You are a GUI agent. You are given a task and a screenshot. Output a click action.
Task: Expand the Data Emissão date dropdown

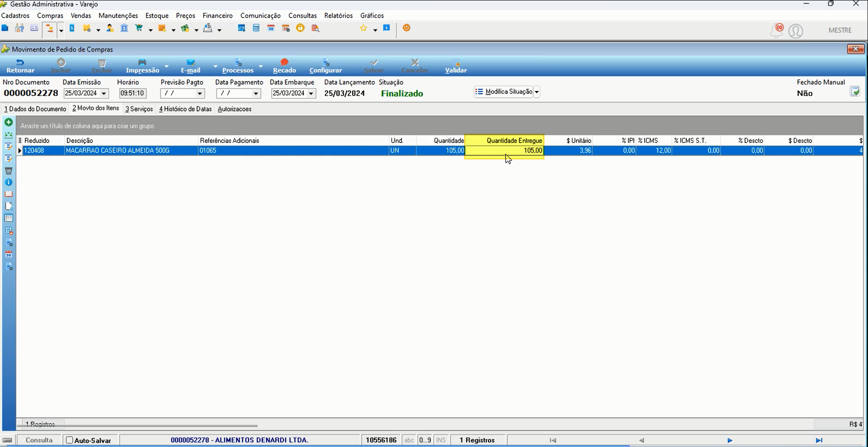pos(104,94)
